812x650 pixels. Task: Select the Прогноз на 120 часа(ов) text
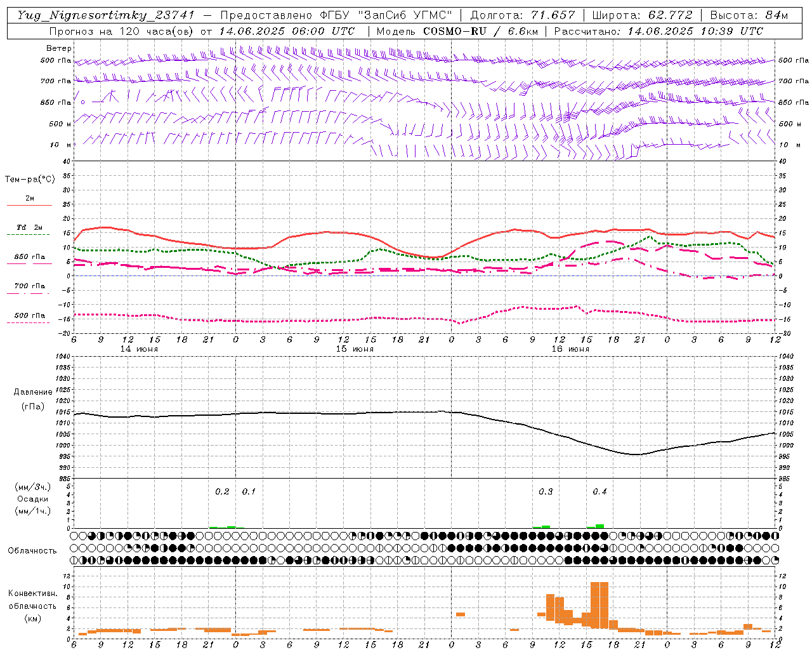(x=122, y=31)
